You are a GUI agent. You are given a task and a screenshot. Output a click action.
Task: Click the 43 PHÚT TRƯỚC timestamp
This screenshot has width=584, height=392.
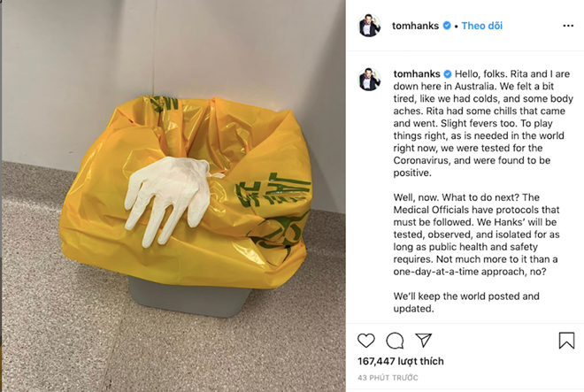[x=388, y=378]
